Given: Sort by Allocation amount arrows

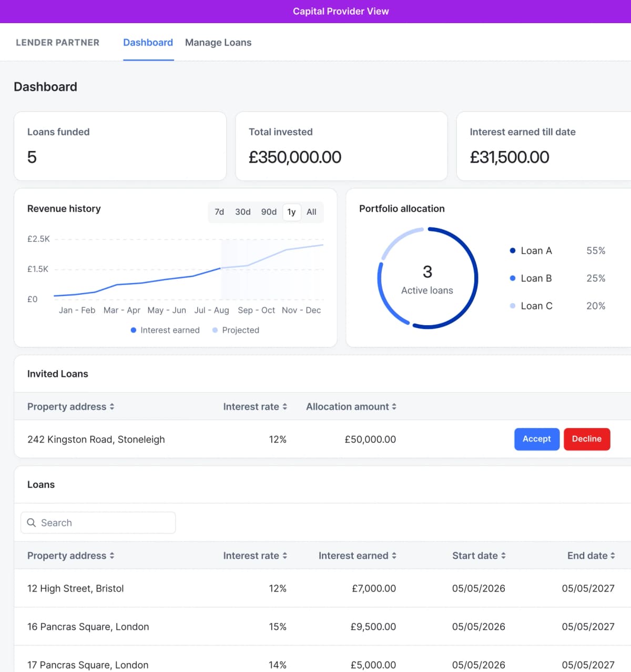Looking at the screenshot, I should pyautogui.click(x=394, y=407).
